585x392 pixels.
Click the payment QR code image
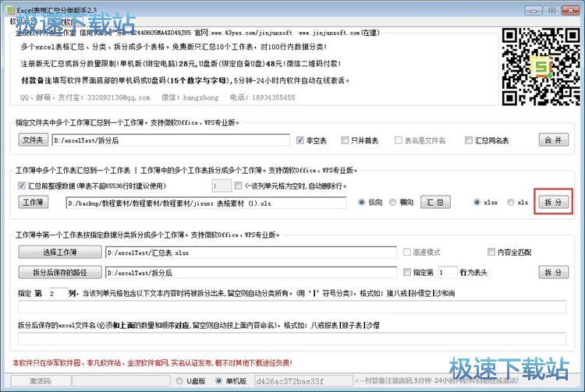click(x=541, y=67)
